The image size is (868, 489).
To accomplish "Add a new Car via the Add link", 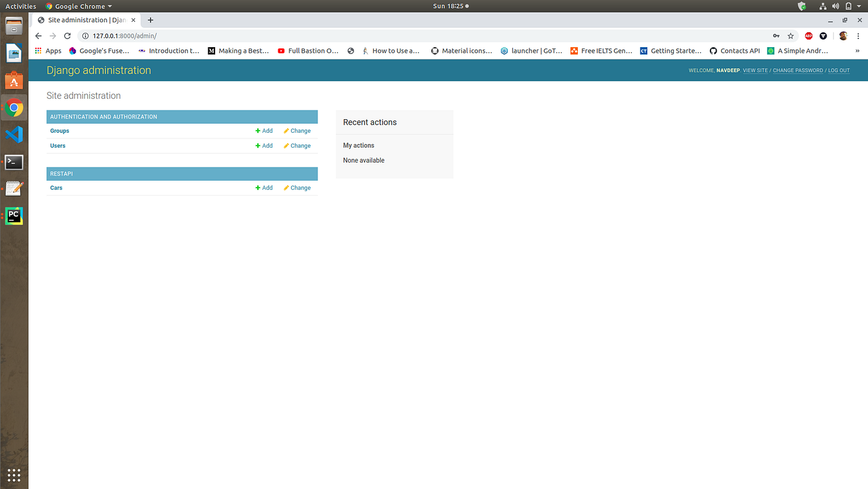I will click(x=263, y=187).
